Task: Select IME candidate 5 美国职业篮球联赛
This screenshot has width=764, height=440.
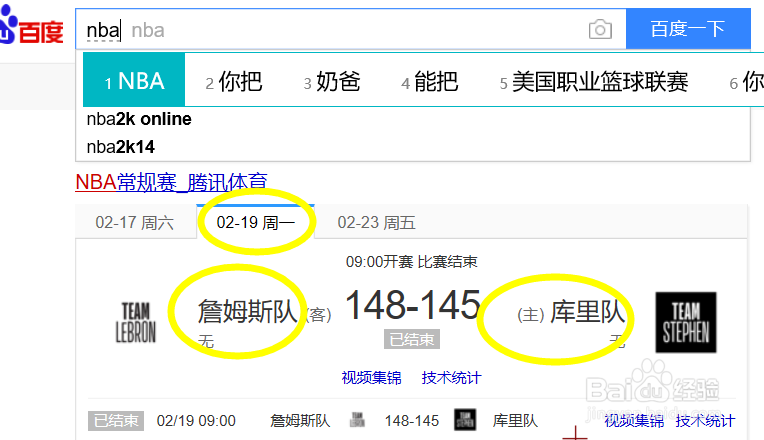Action: (x=594, y=81)
